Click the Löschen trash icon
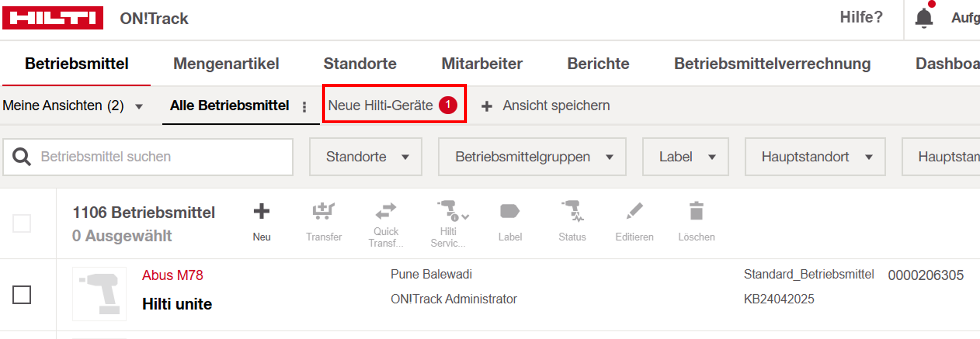980x339 pixels. (x=696, y=211)
